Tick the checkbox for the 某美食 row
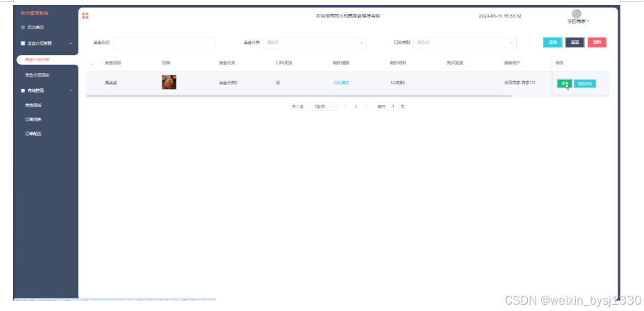Image resolution: width=644 pixels, height=311 pixels. [x=92, y=83]
